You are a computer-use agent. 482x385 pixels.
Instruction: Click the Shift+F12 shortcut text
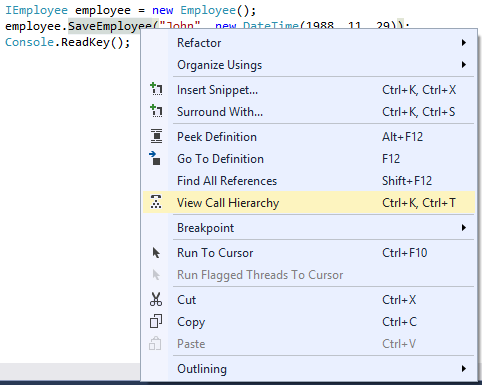click(x=407, y=181)
